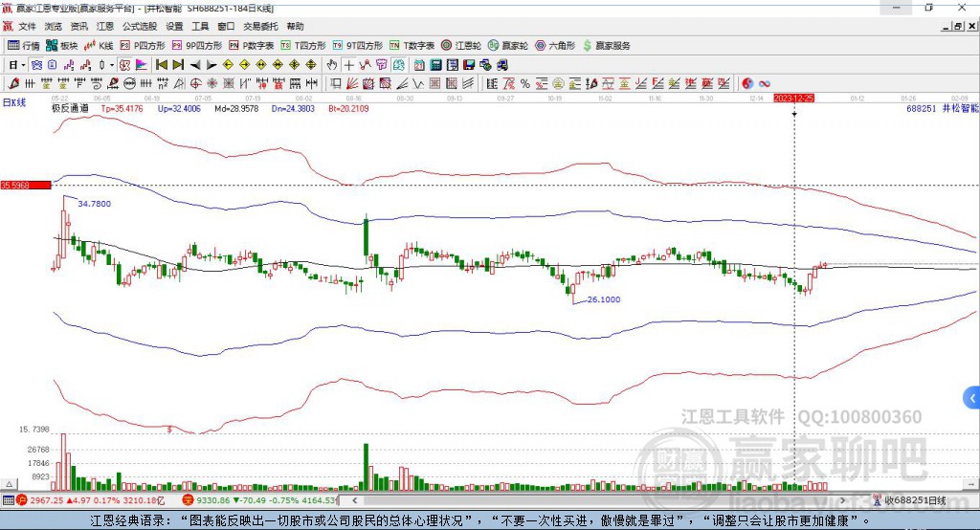Image resolution: width=980 pixels, height=530 pixels.
Task: Open the 帮助 menu
Action: coord(295,26)
